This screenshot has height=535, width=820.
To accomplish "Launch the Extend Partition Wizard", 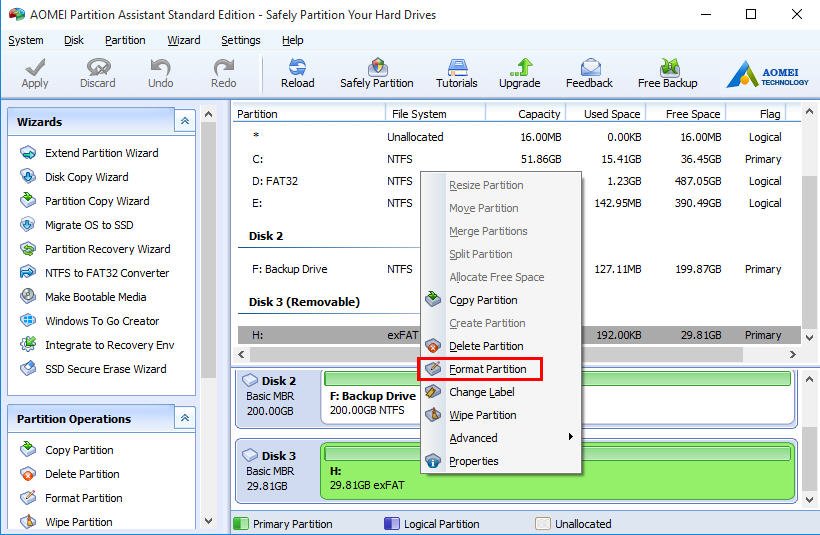I will pyautogui.click(x=101, y=153).
